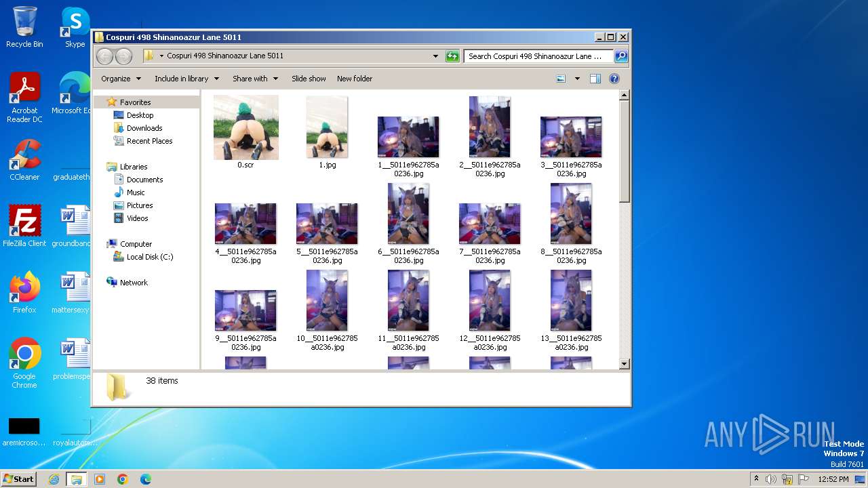The height and width of the screenshot is (488, 868).
Task: Click the Forward navigation arrow in Explorer
Action: [123, 56]
